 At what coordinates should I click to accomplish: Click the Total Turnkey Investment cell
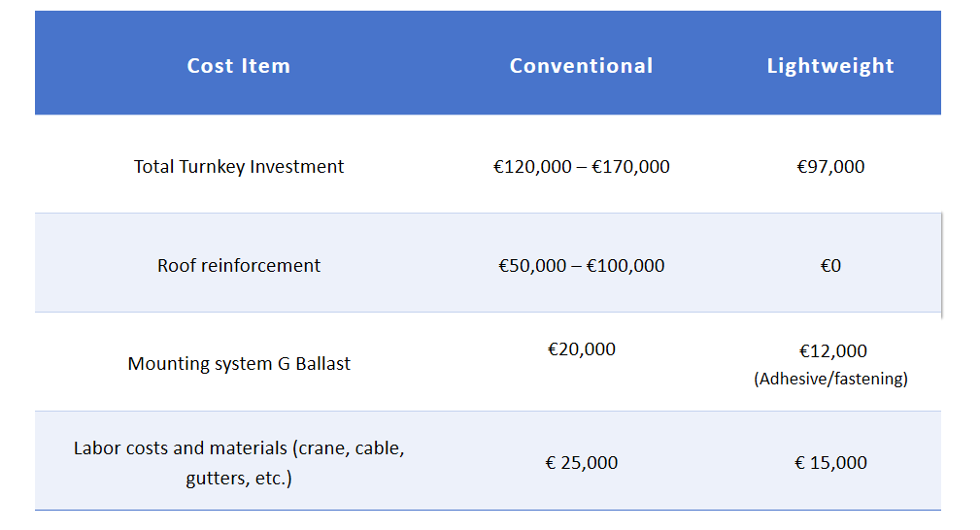point(239,166)
